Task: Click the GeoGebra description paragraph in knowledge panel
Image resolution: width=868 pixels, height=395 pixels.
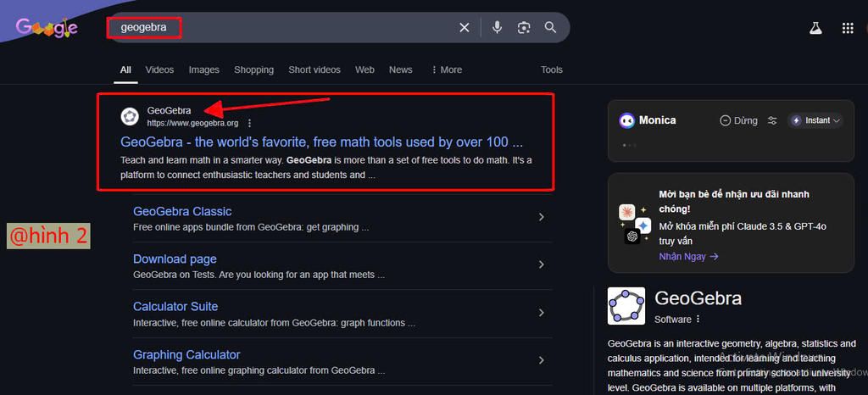Action: [x=732, y=365]
